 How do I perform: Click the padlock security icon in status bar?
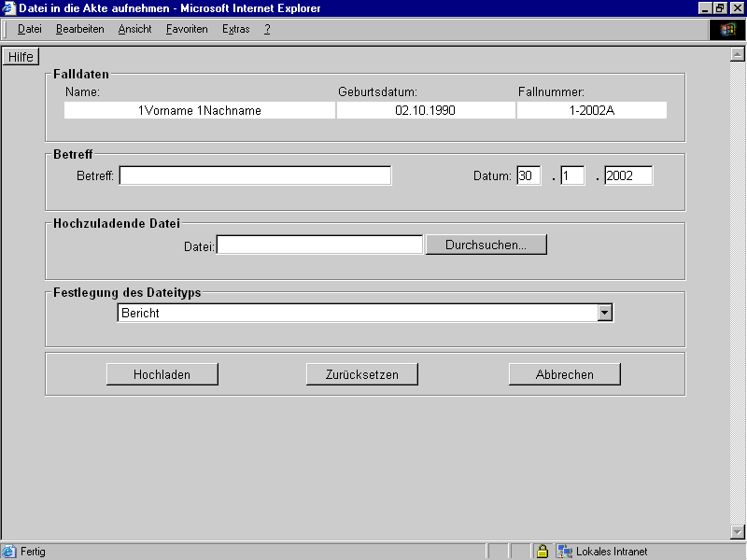click(542, 552)
